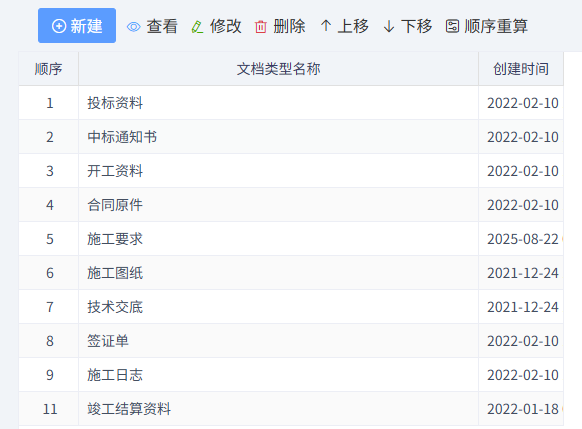Click the 修改 text label

(x=226, y=26)
